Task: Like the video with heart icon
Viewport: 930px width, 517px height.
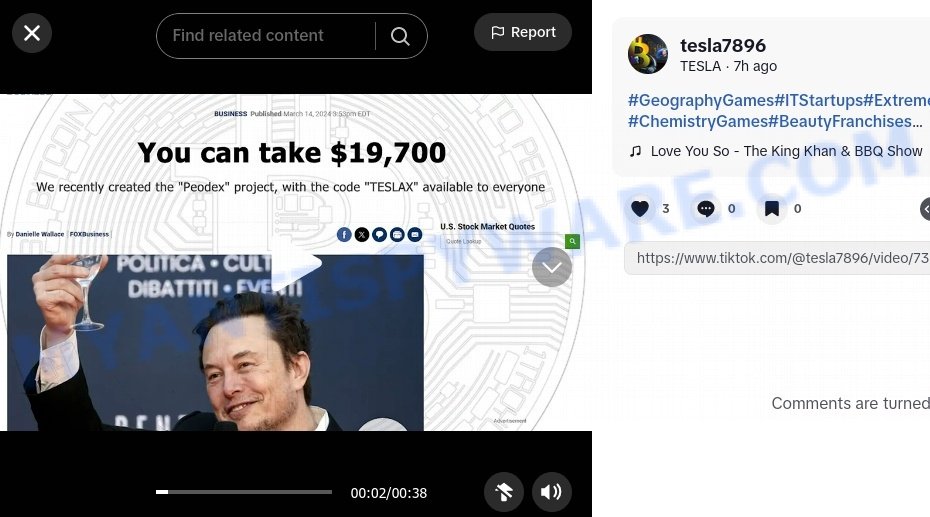Action: tap(640, 209)
